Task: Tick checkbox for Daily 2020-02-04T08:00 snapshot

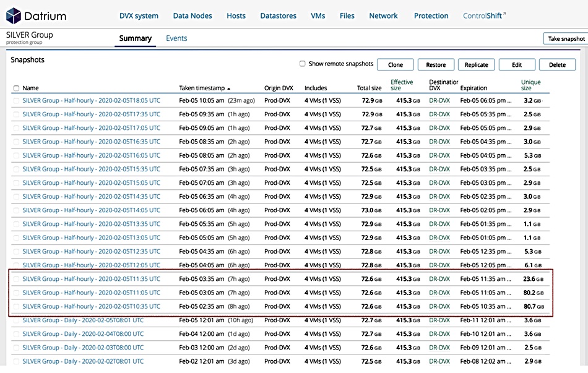Action: click(16, 334)
